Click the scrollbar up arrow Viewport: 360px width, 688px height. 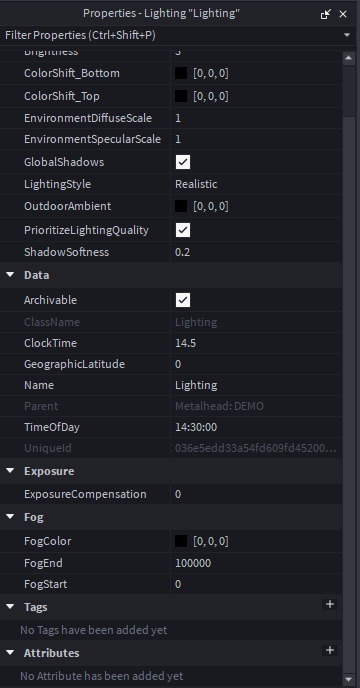pyautogui.click(x=349, y=58)
